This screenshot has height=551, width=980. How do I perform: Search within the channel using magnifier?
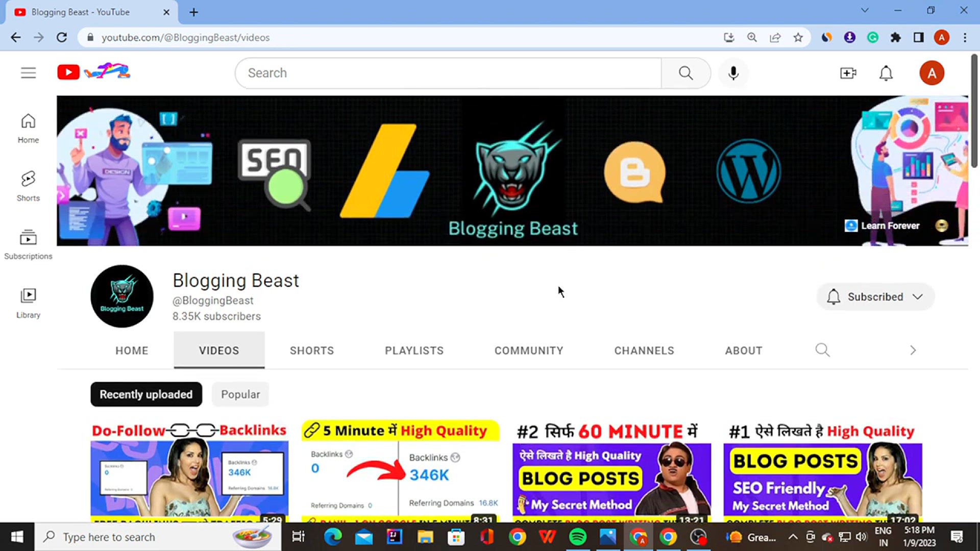(822, 350)
